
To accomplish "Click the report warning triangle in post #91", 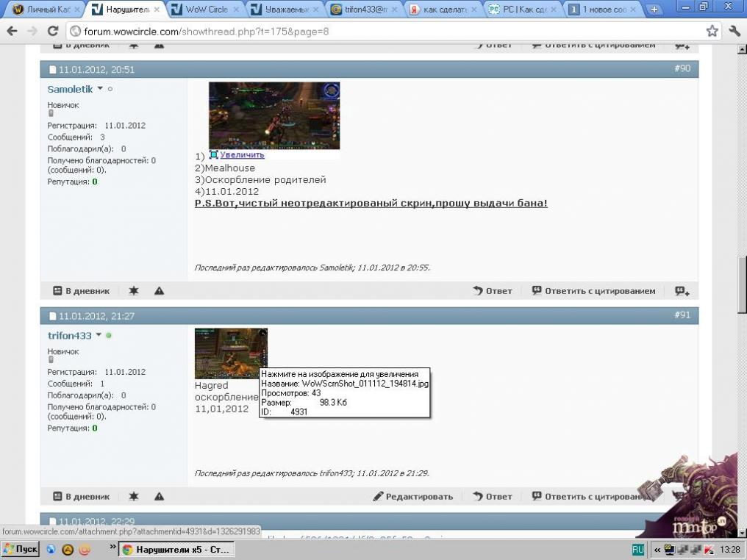I will coord(159,497).
